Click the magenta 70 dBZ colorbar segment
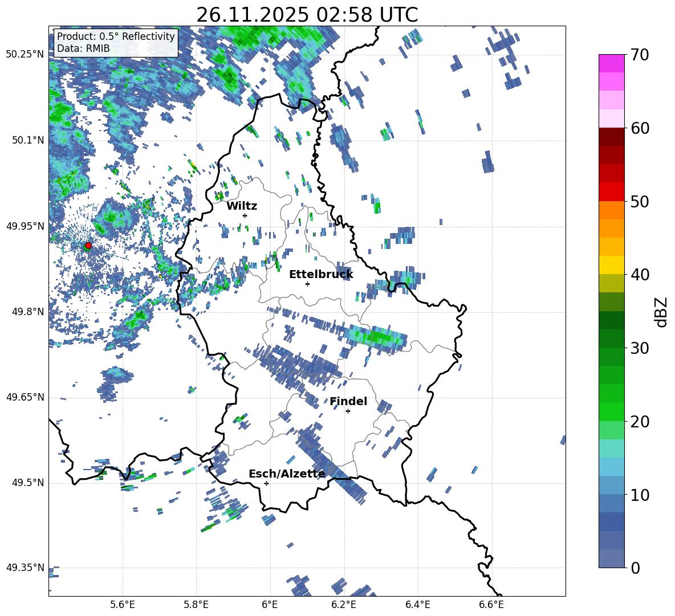The width and height of the screenshot is (675, 616). [611, 63]
